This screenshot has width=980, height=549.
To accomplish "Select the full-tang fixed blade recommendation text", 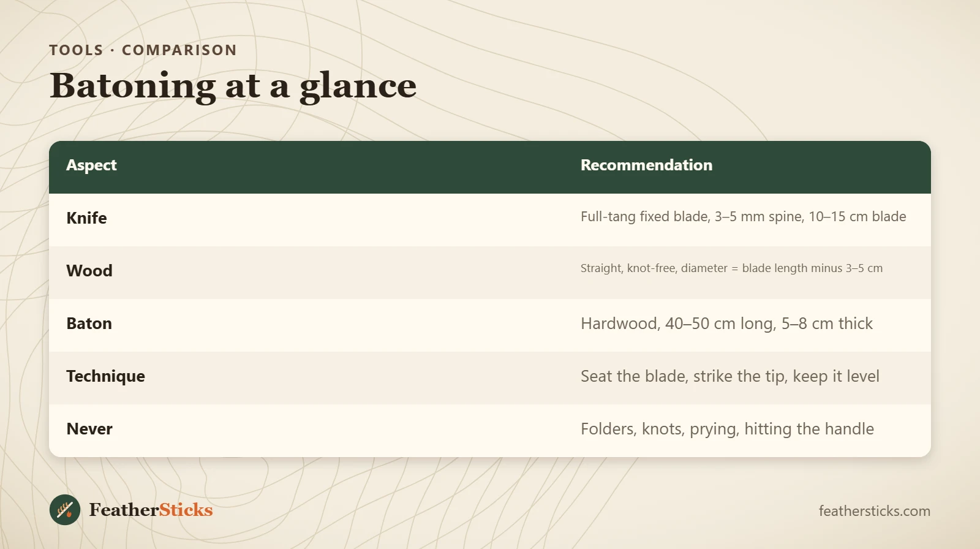I will click(x=743, y=217).
